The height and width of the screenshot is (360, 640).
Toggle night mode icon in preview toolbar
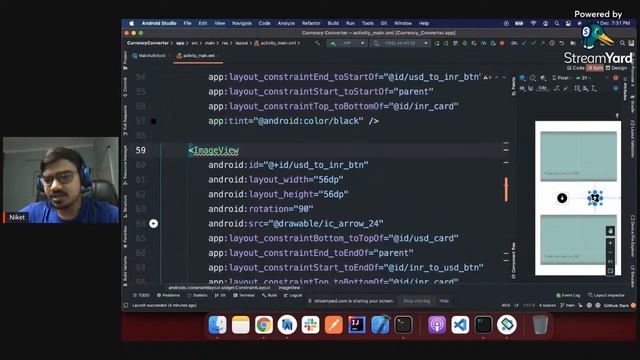(543, 78)
